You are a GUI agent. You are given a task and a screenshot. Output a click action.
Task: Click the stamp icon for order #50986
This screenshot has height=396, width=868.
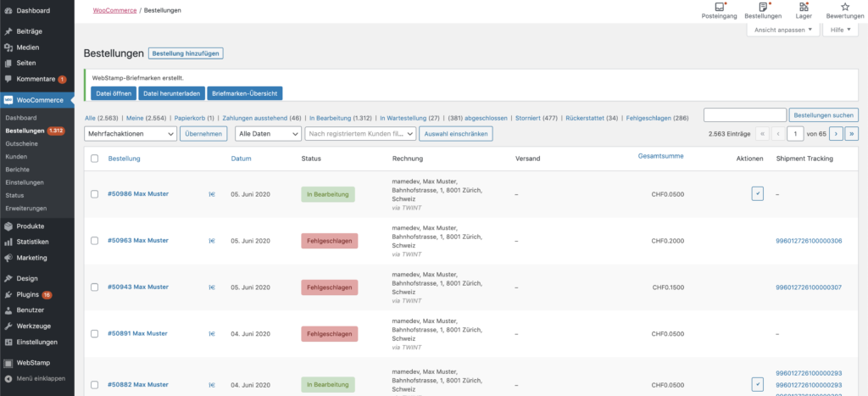211,194
